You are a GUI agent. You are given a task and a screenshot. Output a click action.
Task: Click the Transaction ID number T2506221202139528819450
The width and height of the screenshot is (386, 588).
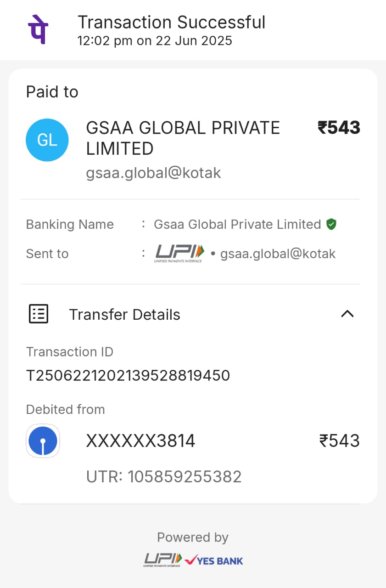click(128, 376)
